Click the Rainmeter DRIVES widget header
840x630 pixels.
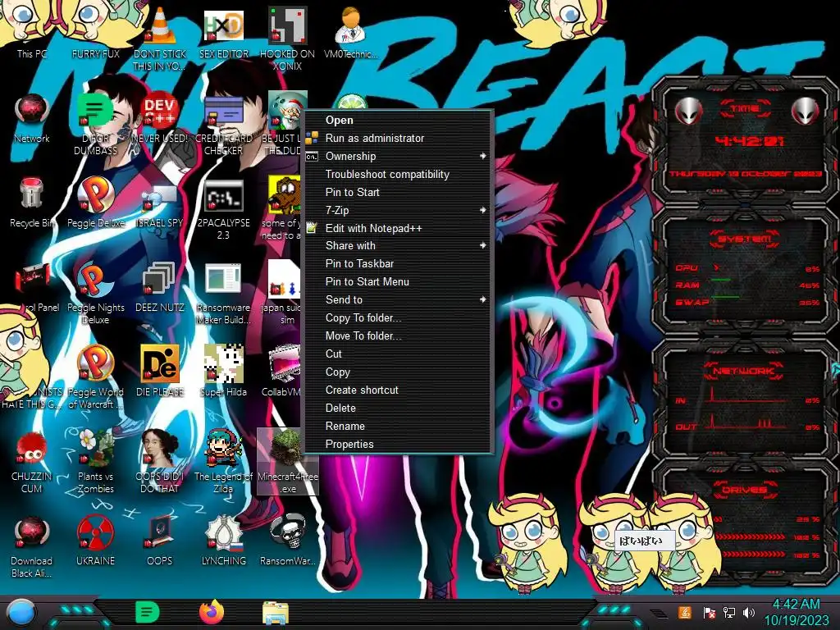(745, 489)
